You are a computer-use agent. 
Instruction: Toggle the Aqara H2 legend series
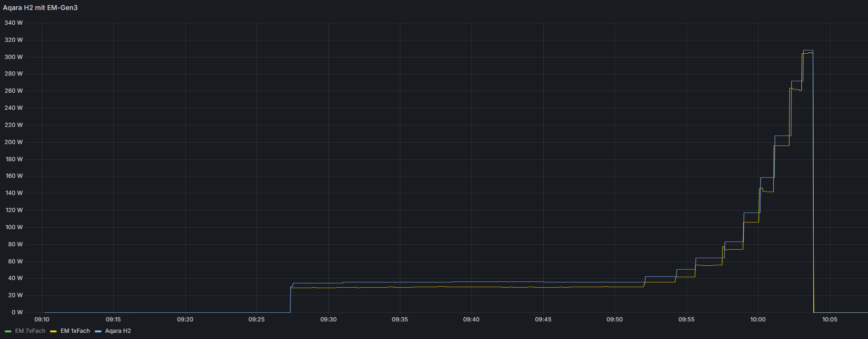coord(118,331)
